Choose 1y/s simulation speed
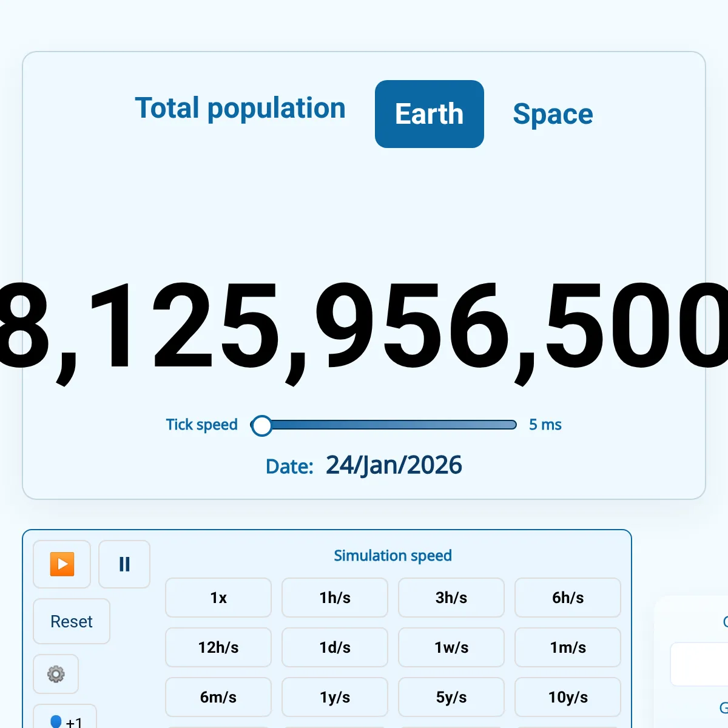 [335, 697]
